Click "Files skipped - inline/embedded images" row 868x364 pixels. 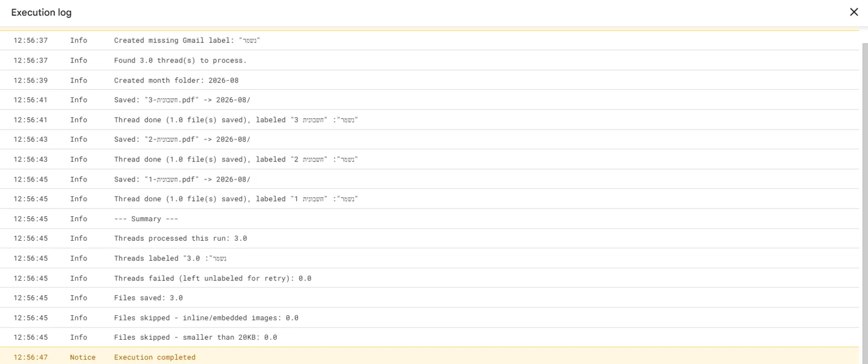point(430,318)
